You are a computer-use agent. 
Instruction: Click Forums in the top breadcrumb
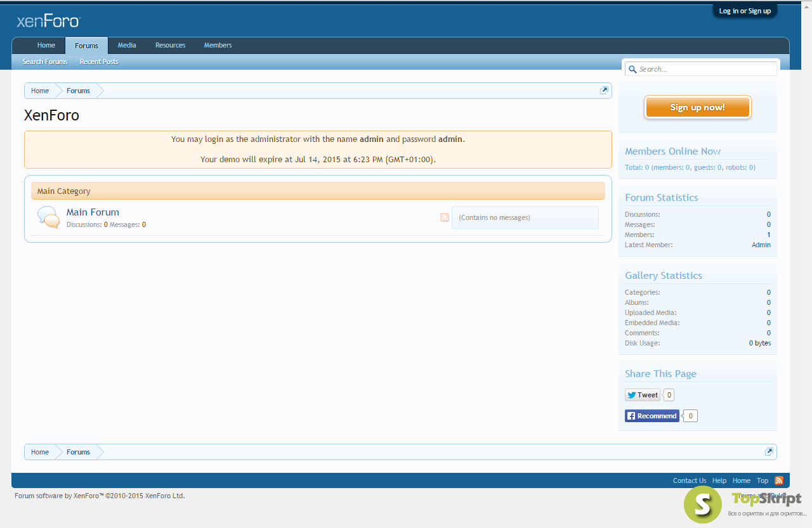click(x=78, y=91)
